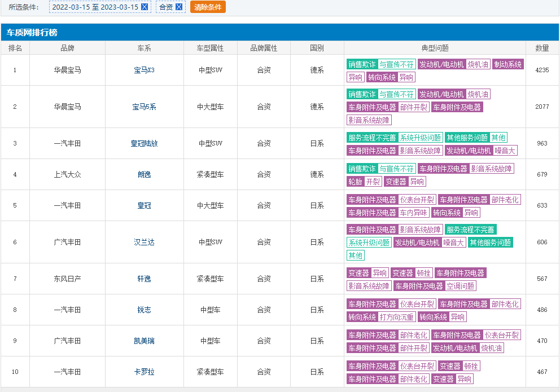Remove the date range filter via X icon
This screenshot has width=560, height=392.
click(x=145, y=7)
